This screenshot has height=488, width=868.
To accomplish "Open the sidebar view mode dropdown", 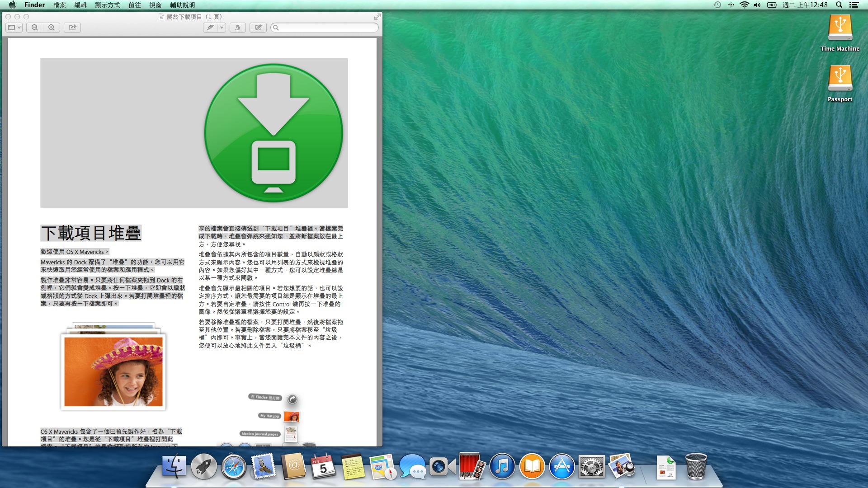I will 14,28.
